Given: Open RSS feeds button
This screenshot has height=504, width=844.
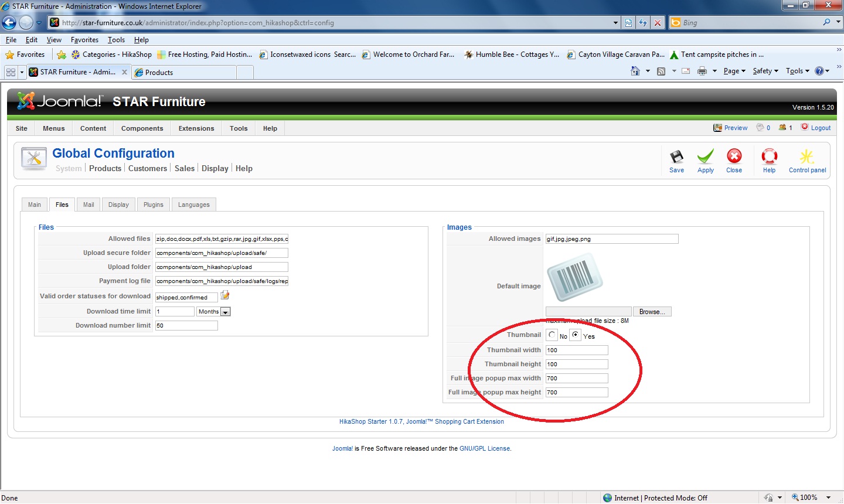Looking at the screenshot, I should 661,71.
